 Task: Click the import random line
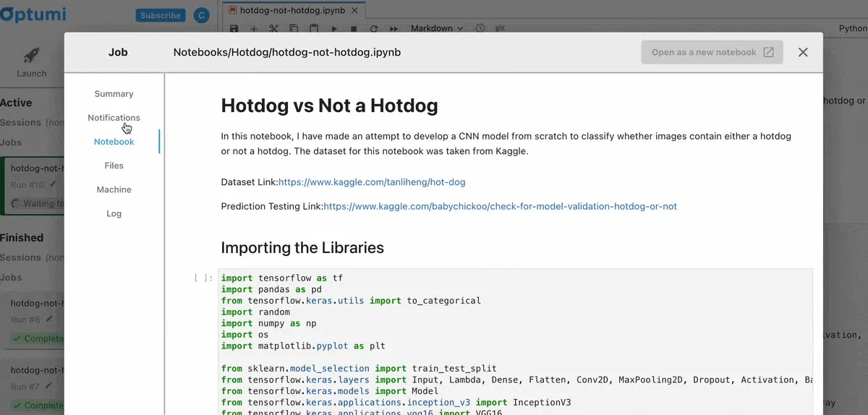click(x=255, y=312)
